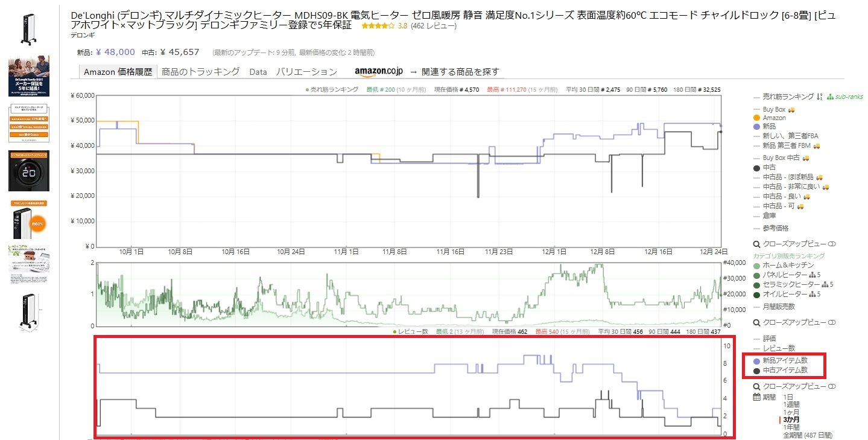Screen dimensions: 868x440
Task: Set range to 全期間 (487 日間)
Action: (x=807, y=435)
